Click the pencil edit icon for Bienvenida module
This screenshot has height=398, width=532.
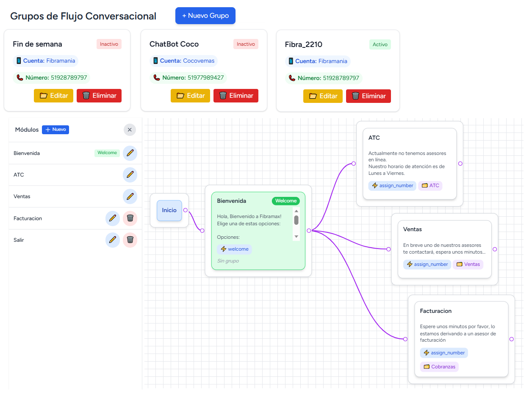click(x=130, y=153)
